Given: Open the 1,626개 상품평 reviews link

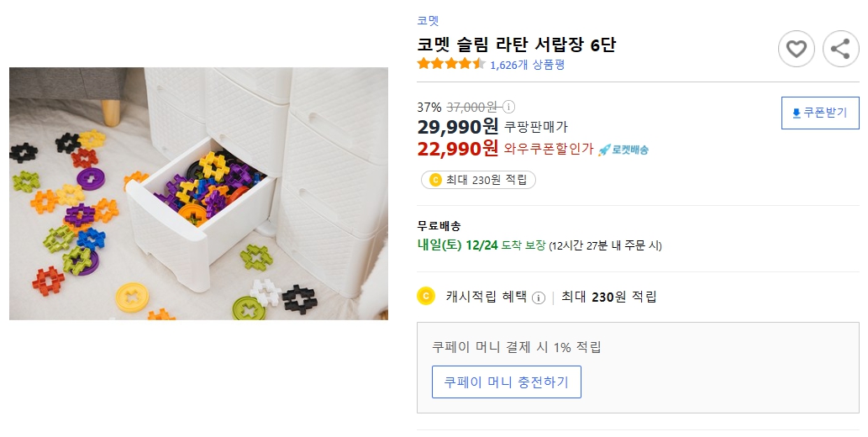Looking at the screenshot, I should [x=527, y=65].
